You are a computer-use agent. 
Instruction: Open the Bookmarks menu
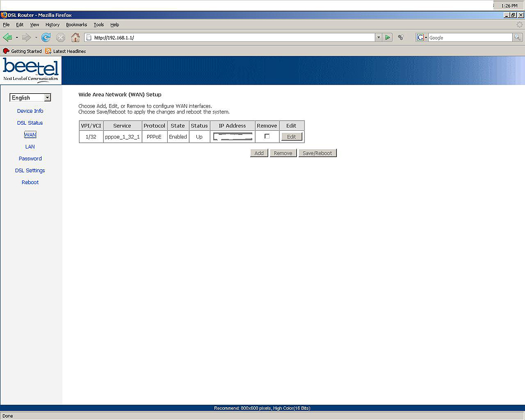point(76,25)
